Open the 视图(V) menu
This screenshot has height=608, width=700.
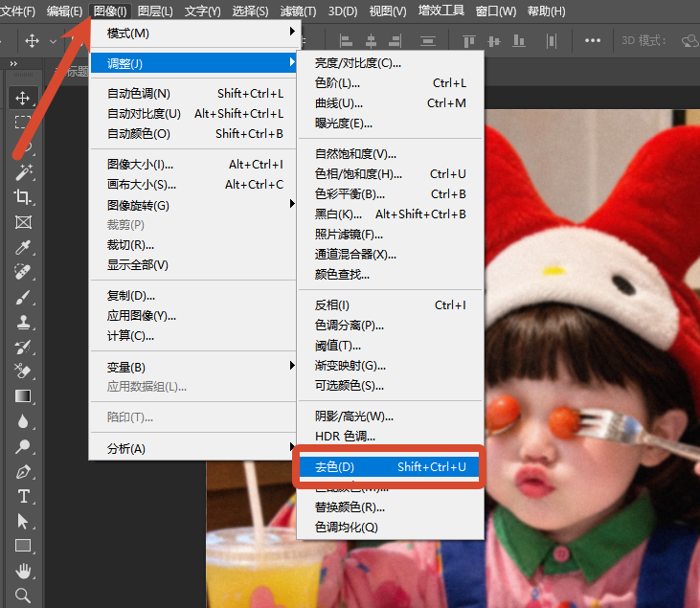click(x=388, y=11)
